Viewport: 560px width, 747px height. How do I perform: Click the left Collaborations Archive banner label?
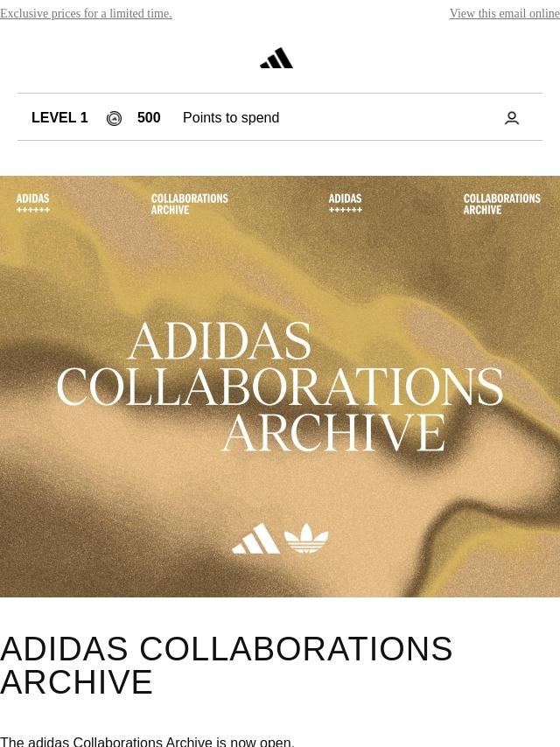tap(190, 204)
